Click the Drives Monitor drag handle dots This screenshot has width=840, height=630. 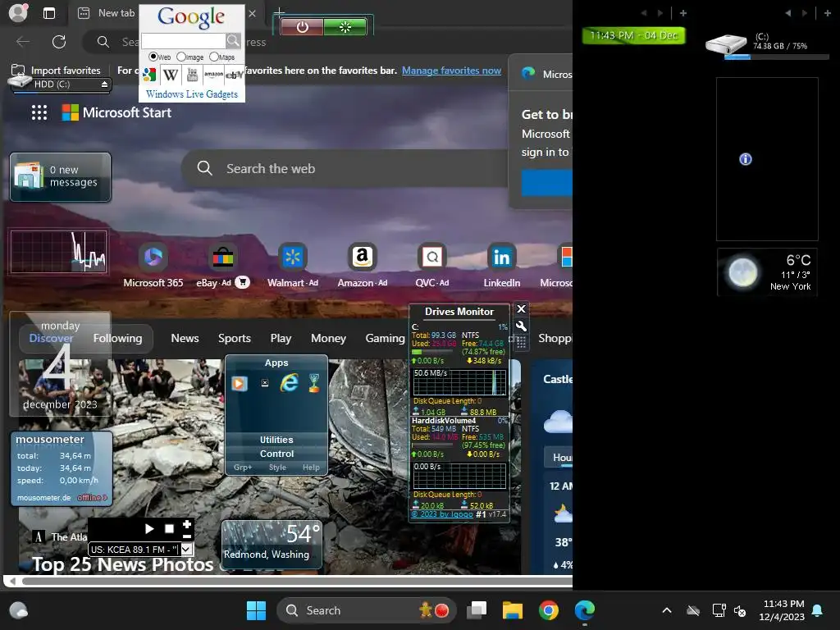521,342
